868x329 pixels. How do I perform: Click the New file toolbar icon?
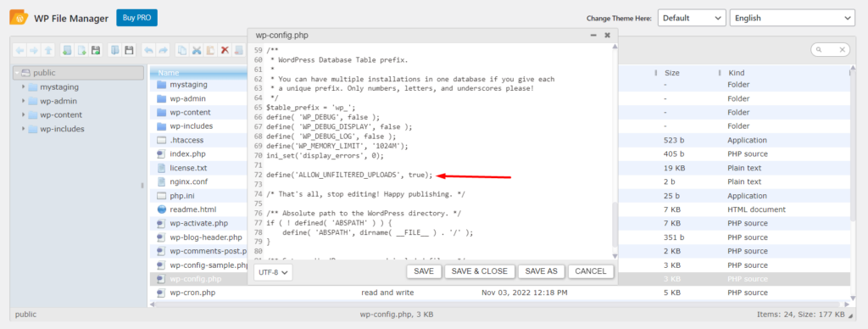click(81, 50)
